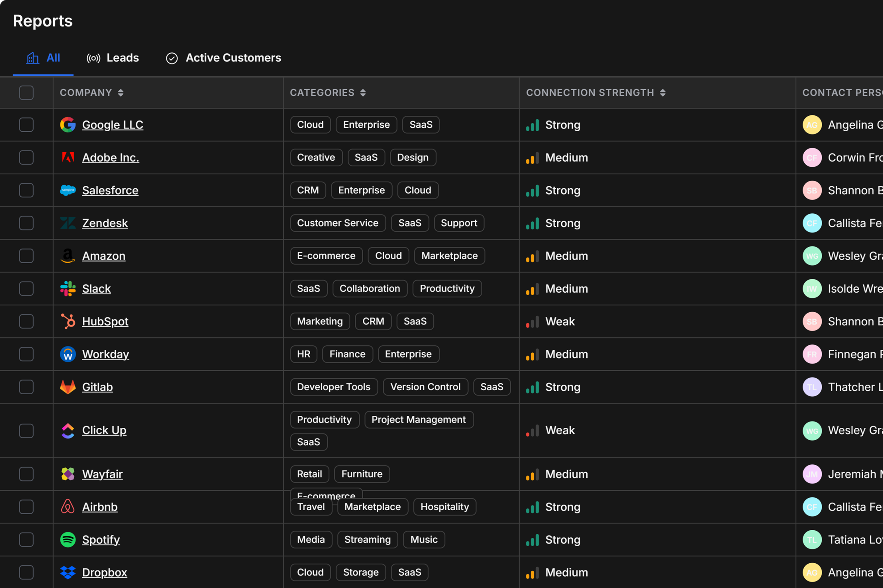This screenshot has height=588, width=883.
Task: Click the CF avatar in Adobe row
Action: [x=812, y=158]
